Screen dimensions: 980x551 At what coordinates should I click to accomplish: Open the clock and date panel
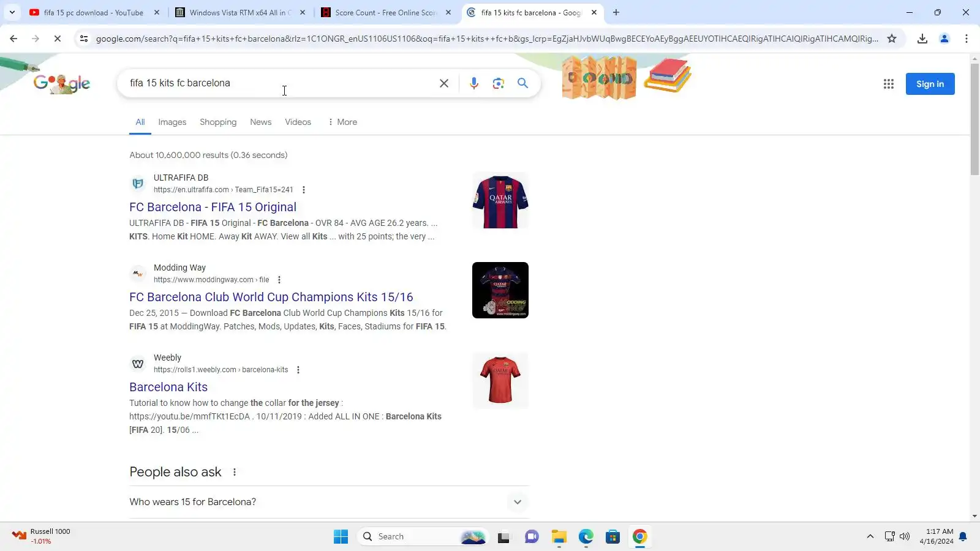[937, 536]
